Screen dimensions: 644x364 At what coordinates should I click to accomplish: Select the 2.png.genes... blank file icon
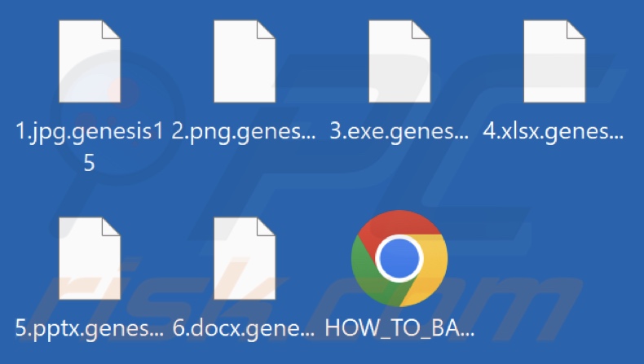[245, 61]
